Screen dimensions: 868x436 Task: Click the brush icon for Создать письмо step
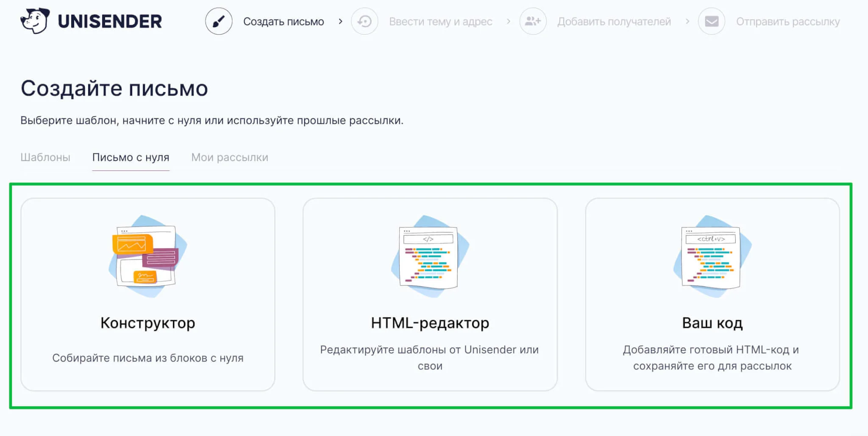pos(219,21)
